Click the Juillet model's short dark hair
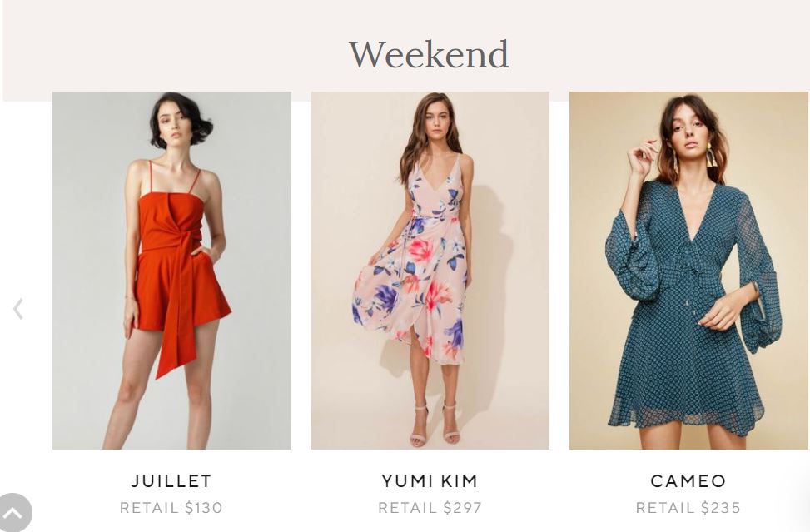This screenshot has width=810, height=532. (x=181, y=117)
